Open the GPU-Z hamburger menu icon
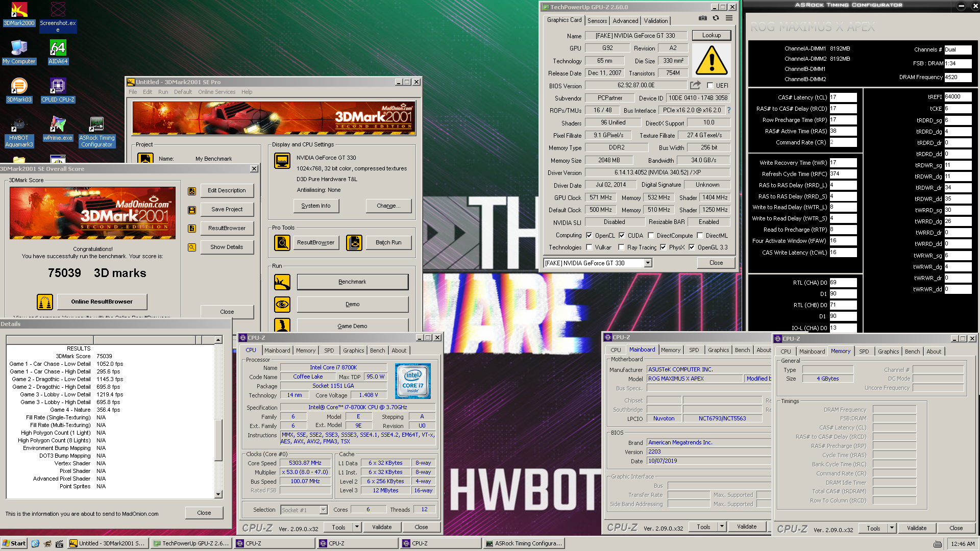980x551 pixels. click(x=729, y=18)
